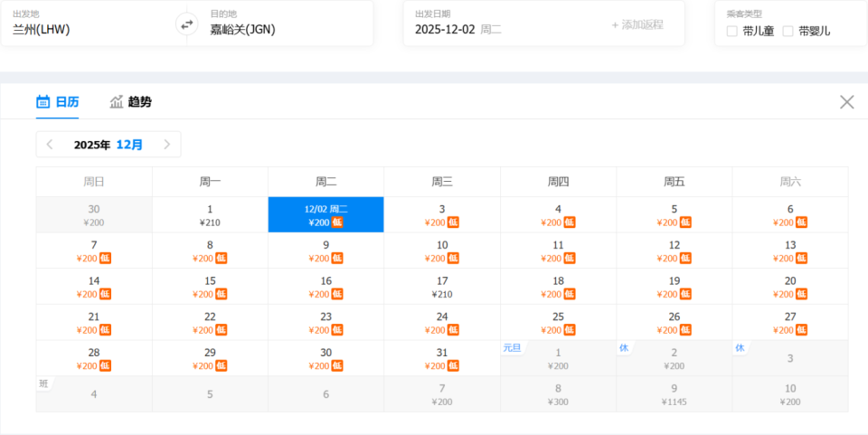The image size is (868, 435).
Task: Go to previous month with left arrow
Action: [50, 145]
